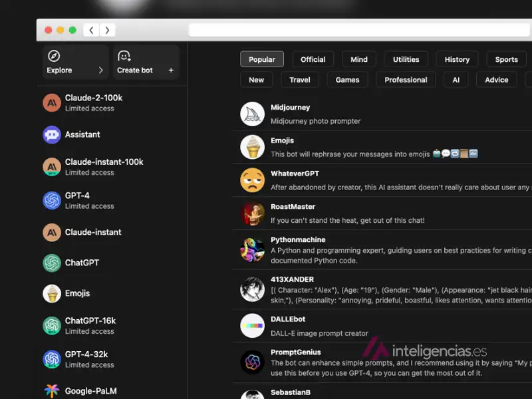Select the AI category tab
Image resolution: width=532 pixels, height=399 pixels.
[x=456, y=80]
